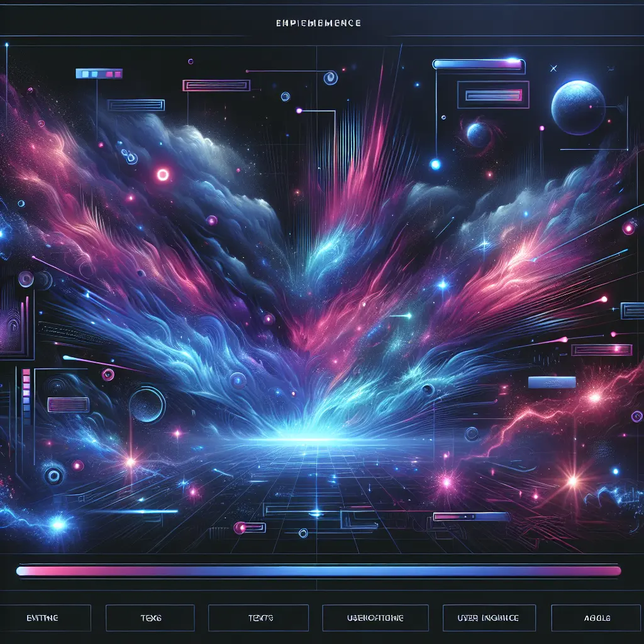Select the dotted circle sphere at lower left
Image resolution: width=644 pixels, height=644 pixels.
pyautogui.click(x=147, y=404)
